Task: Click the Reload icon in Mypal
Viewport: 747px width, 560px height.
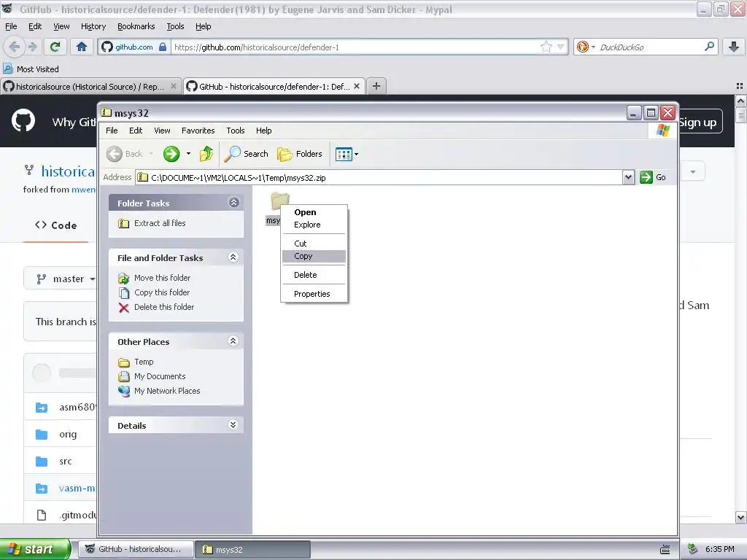Action: tap(55, 47)
